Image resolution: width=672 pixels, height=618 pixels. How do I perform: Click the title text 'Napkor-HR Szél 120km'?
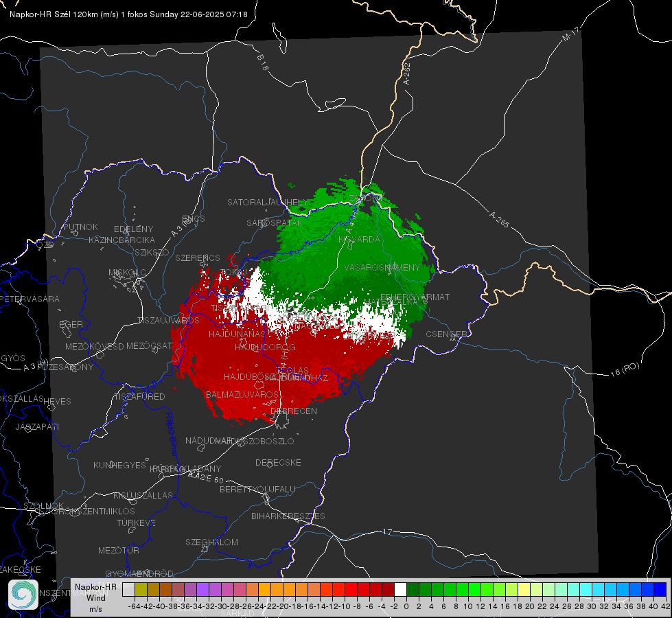coord(54,14)
